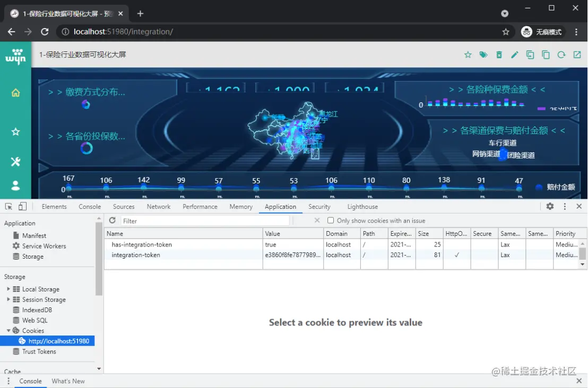View site information icon in address bar

[x=65, y=32]
